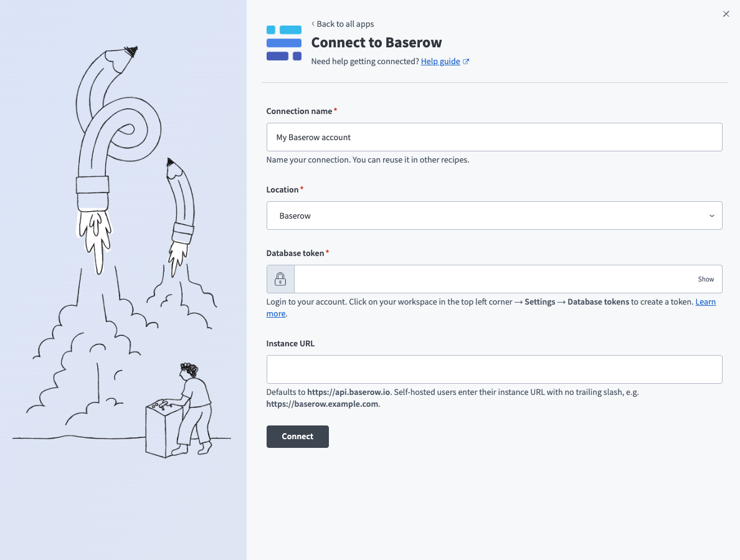Viewport: 740px width, 560px height.
Task: Click the "Database token" field label
Action: point(295,254)
